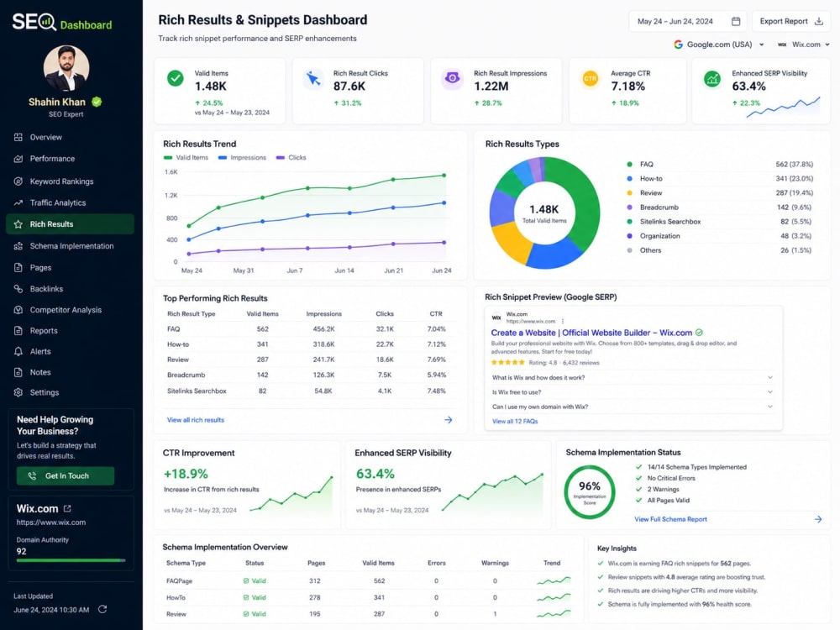
Task: Click Shahin Khan's profile photo
Action: pos(66,69)
